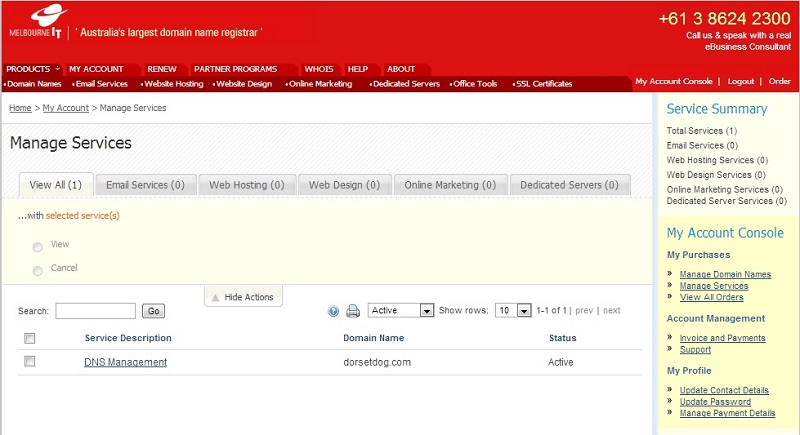Click the +61 3 8624 2300 phone number
The width and height of the screenshot is (800, 435).
point(724,19)
